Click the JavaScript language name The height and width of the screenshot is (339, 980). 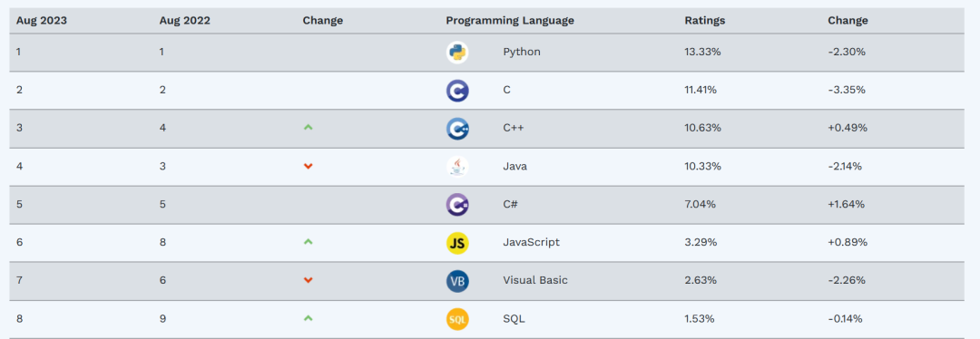[x=531, y=242]
